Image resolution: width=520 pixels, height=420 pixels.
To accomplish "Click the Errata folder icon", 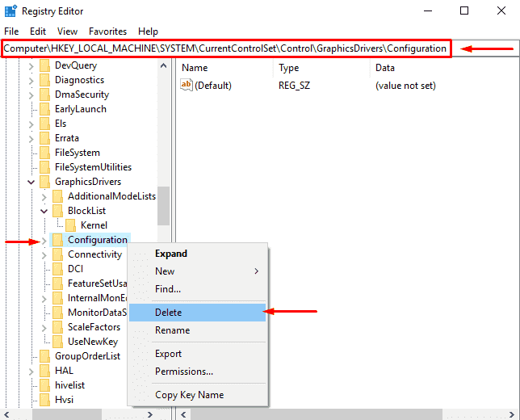I will [44, 138].
